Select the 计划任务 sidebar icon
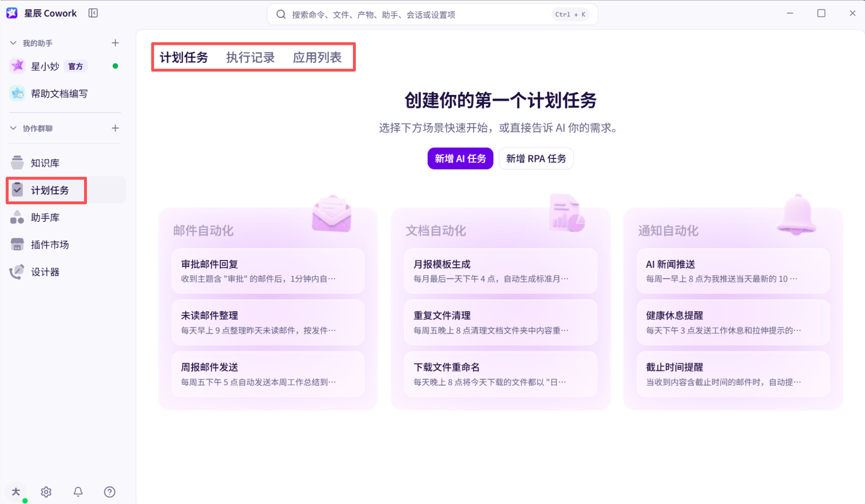865x504 pixels. (x=17, y=190)
